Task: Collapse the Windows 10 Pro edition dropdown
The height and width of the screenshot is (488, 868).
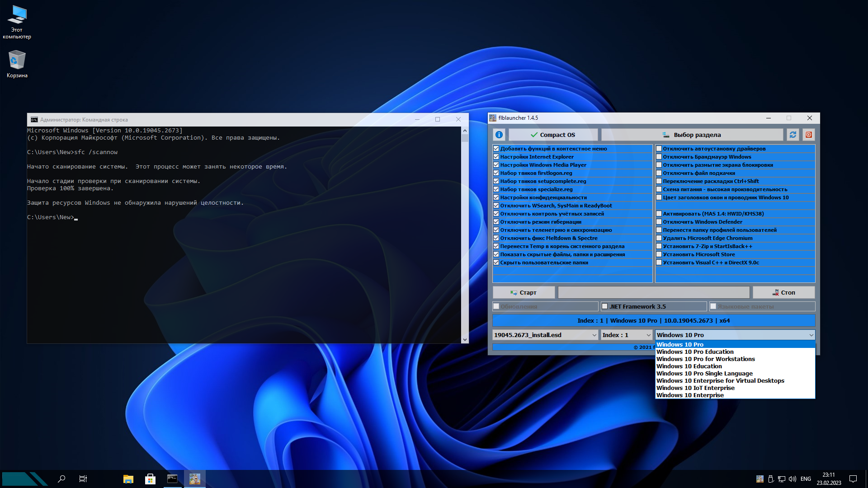Action: pyautogui.click(x=811, y=335)
